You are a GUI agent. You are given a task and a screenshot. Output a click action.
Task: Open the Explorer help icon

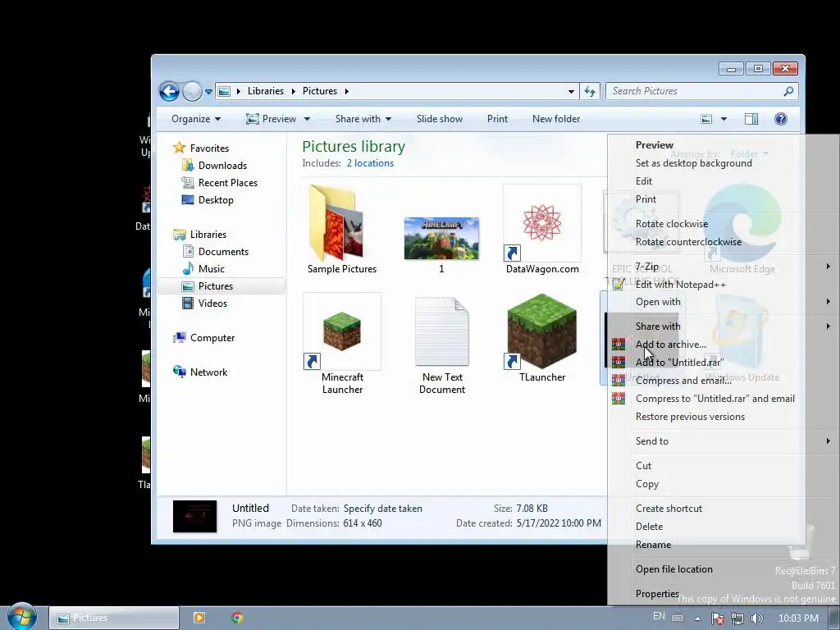coord(781,119)
